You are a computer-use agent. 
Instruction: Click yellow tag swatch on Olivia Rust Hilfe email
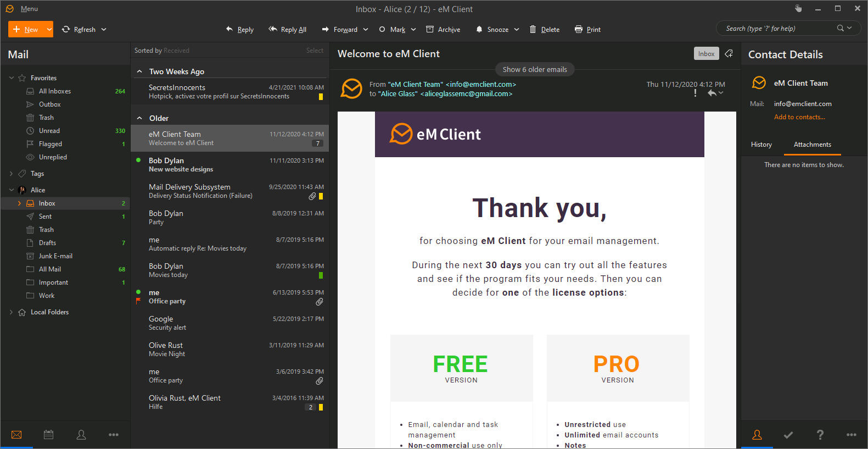321,407
